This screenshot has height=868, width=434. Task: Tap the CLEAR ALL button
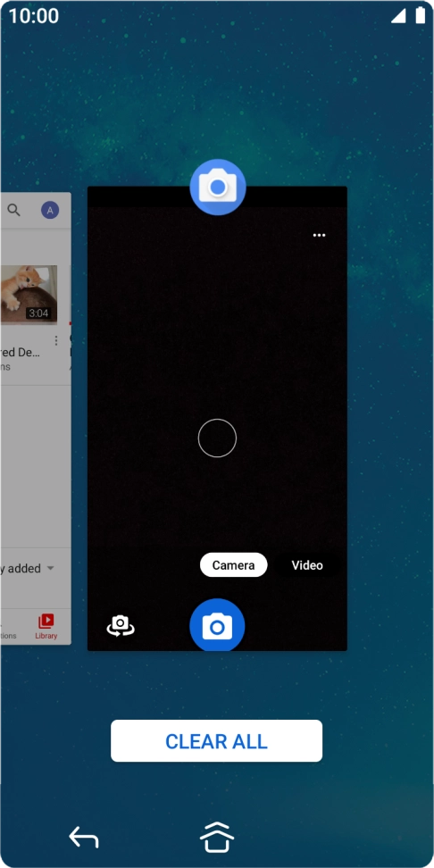tap(216, 741)
